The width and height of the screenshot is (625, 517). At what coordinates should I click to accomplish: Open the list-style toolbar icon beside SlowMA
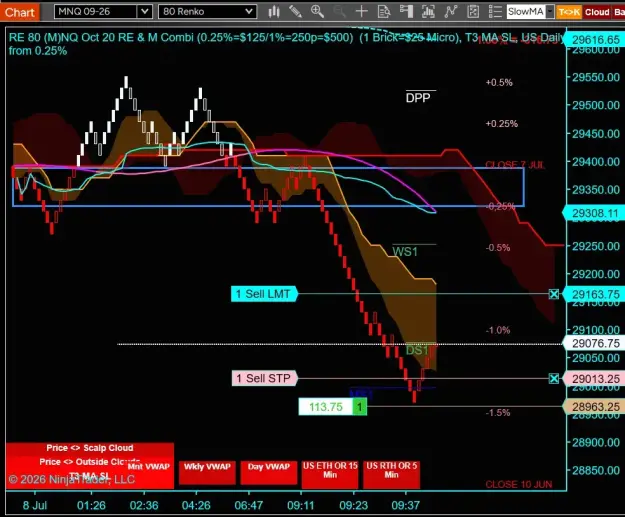click(495, 12)
